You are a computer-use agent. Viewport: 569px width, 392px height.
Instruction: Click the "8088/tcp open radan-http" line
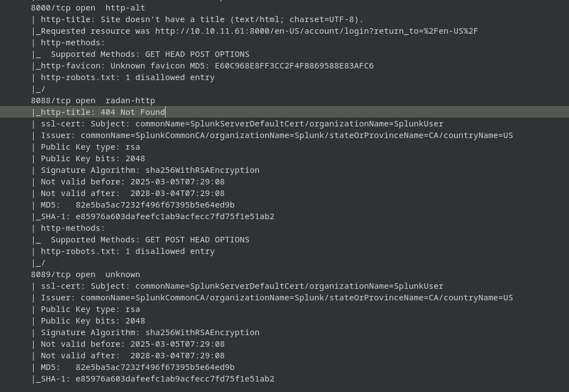(x=93, y=100)
